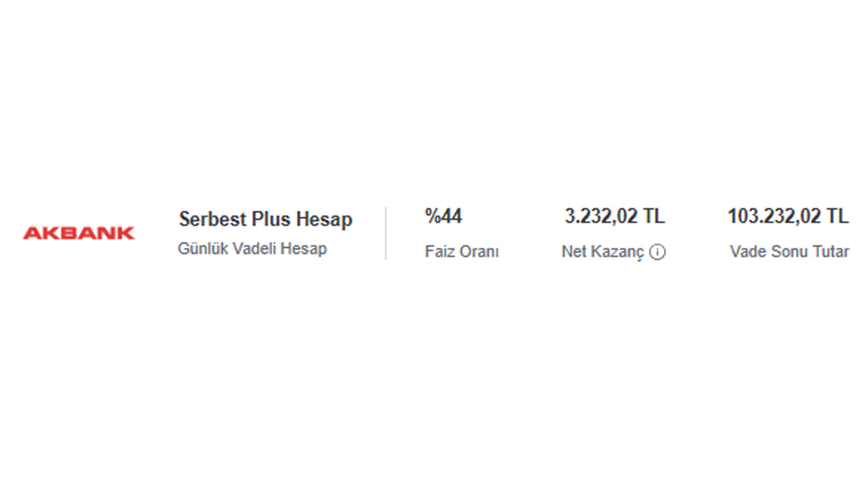Select the 103.232,02 TL amount
This screenshot has height=488, width=868.
tap(788, 216)
